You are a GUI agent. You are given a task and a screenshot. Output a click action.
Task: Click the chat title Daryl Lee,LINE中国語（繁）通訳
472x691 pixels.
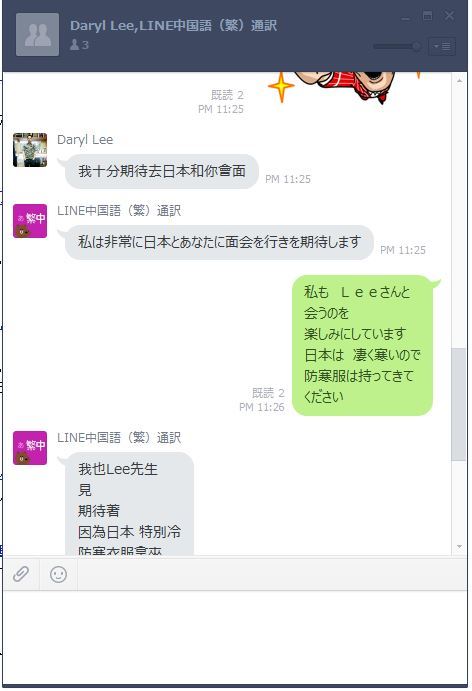coord(173,26)
